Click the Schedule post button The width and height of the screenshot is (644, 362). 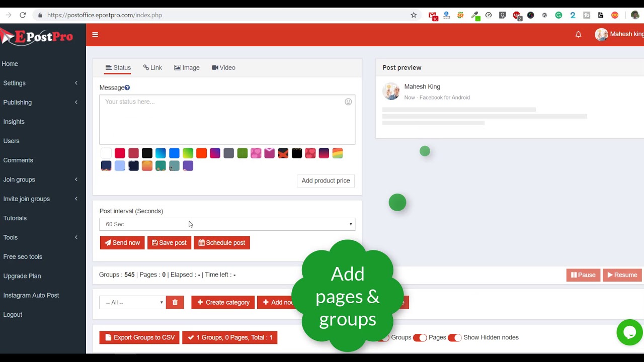(x=222, y=243)
